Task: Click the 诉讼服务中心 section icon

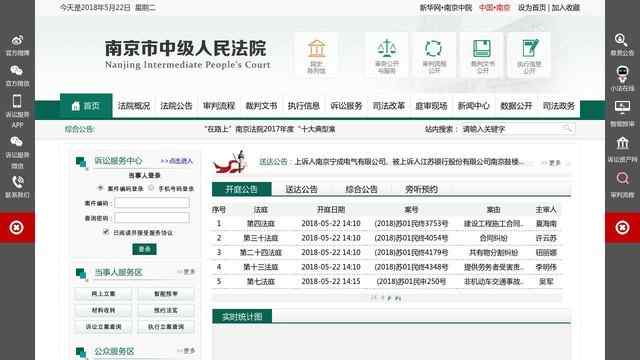Action: [82, 162]
